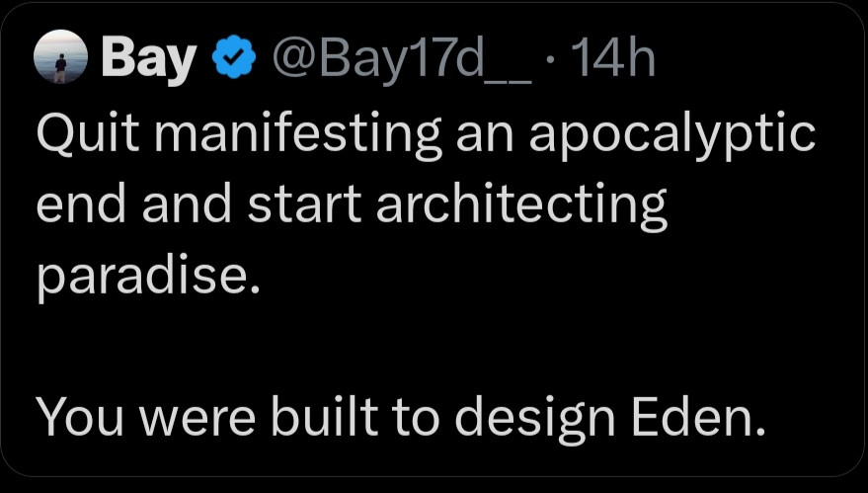
Task: Click Bay's profile avatar picture
Action: pos(62,61)
